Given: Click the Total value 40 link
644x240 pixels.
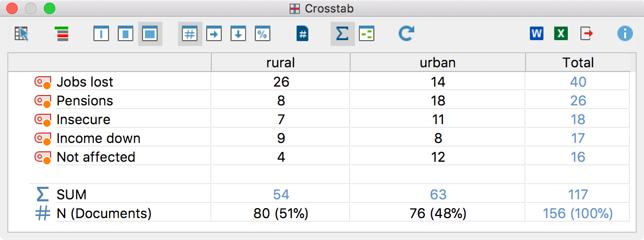Looking at the screenshot, I should tap(578, 82).
